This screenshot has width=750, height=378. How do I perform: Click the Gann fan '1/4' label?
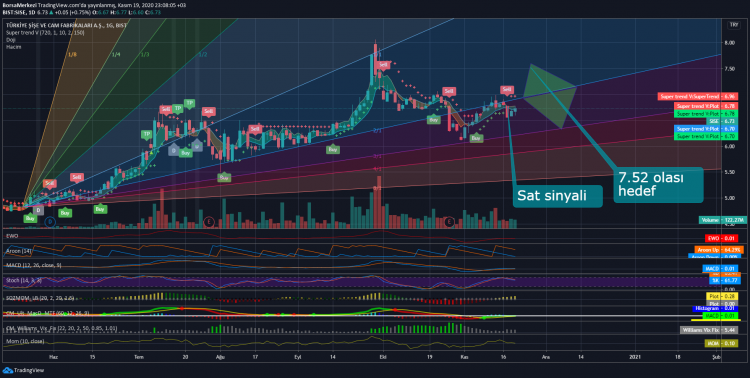coord(116,55)
